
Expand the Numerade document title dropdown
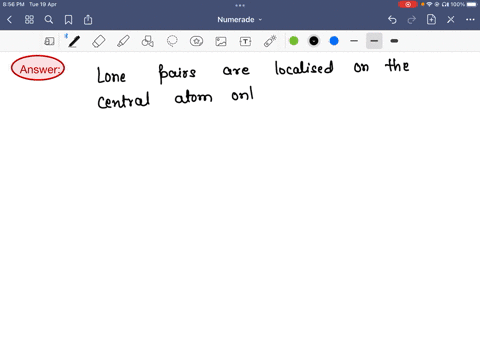tap(240, 20)
